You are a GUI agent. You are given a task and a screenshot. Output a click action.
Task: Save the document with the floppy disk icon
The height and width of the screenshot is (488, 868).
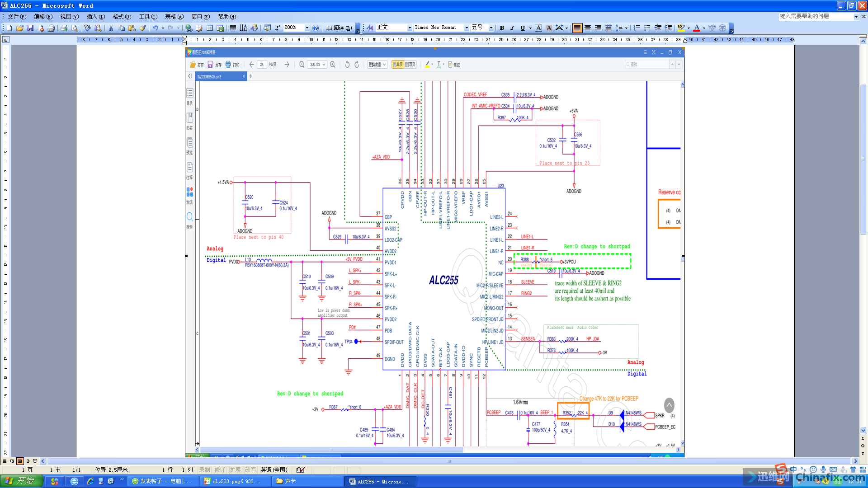coord(30,28)
